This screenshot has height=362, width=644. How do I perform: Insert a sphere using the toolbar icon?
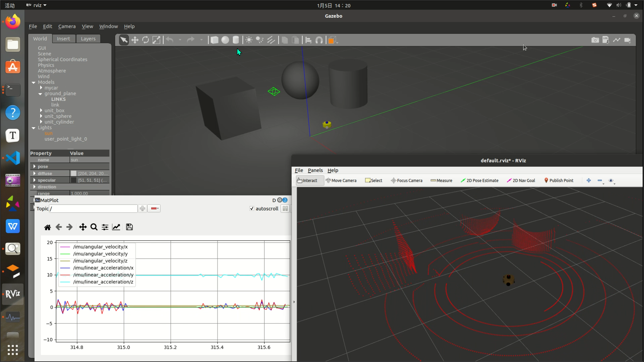[x=225, y=40]
